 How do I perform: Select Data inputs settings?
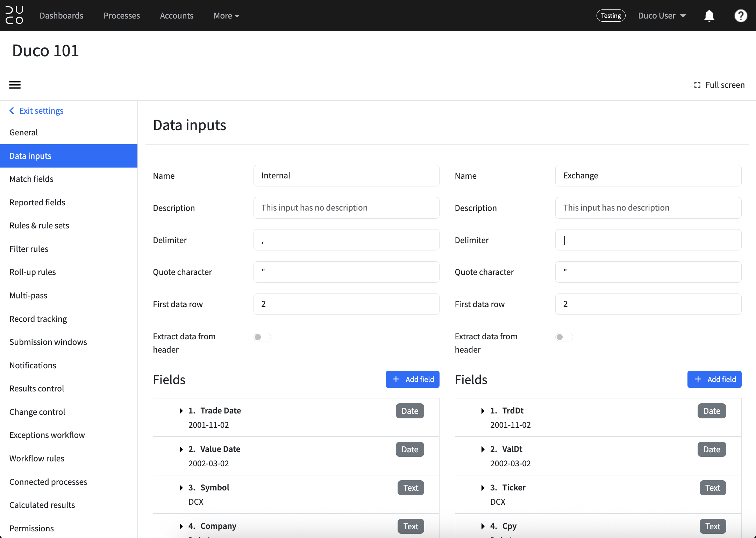tap(69, 156)
